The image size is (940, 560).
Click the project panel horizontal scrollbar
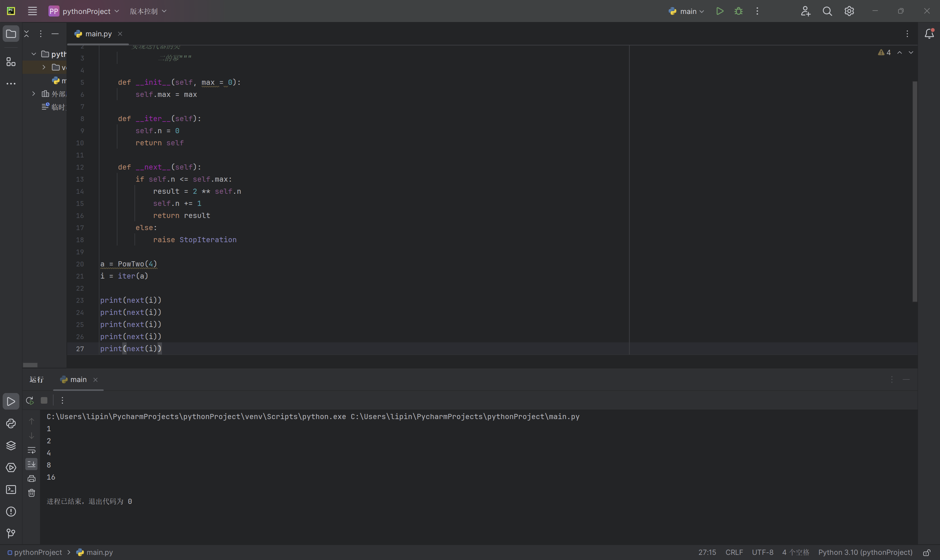[x=30, y=365]
